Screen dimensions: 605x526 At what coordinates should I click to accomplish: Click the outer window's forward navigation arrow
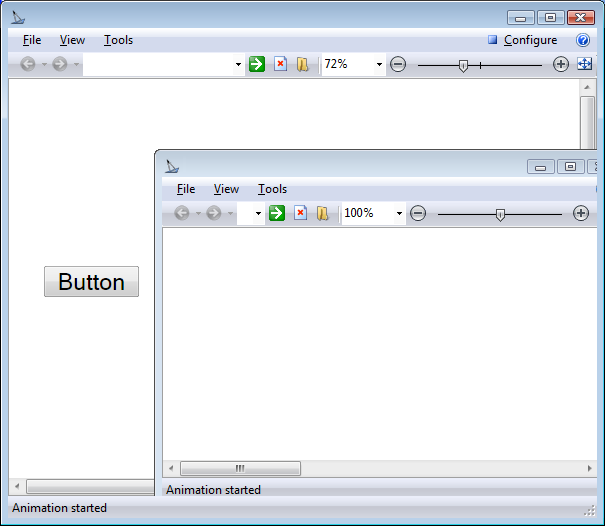(x=60, y=64)
